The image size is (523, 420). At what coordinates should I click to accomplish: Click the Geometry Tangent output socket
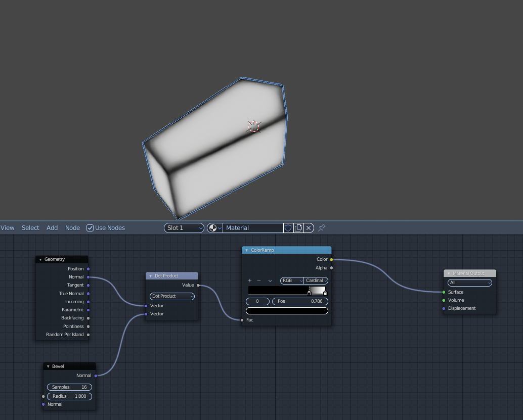(x=88, y=286)
